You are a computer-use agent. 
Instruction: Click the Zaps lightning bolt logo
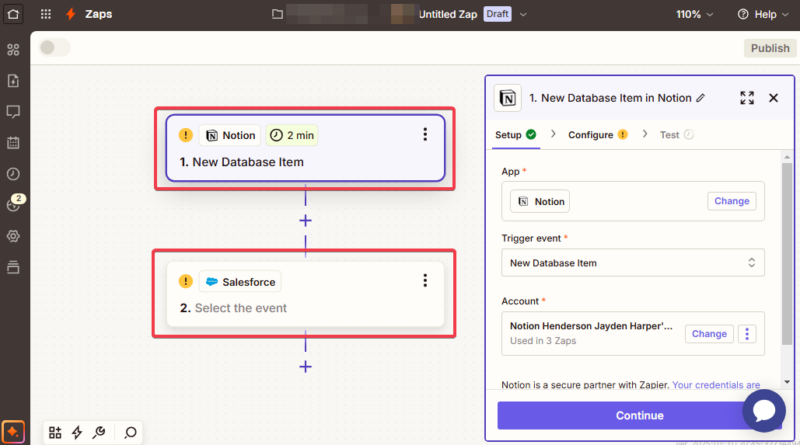click(71, 14)
